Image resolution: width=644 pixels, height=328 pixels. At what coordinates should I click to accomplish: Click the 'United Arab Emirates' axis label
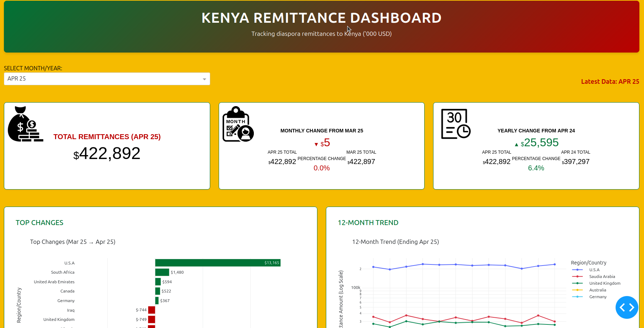click(54, 282)
